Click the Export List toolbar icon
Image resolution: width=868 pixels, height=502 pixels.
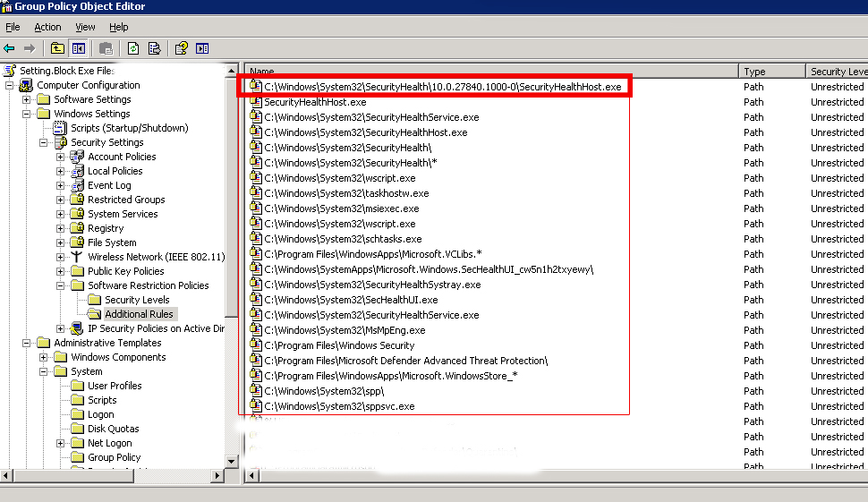pos(155,48)
